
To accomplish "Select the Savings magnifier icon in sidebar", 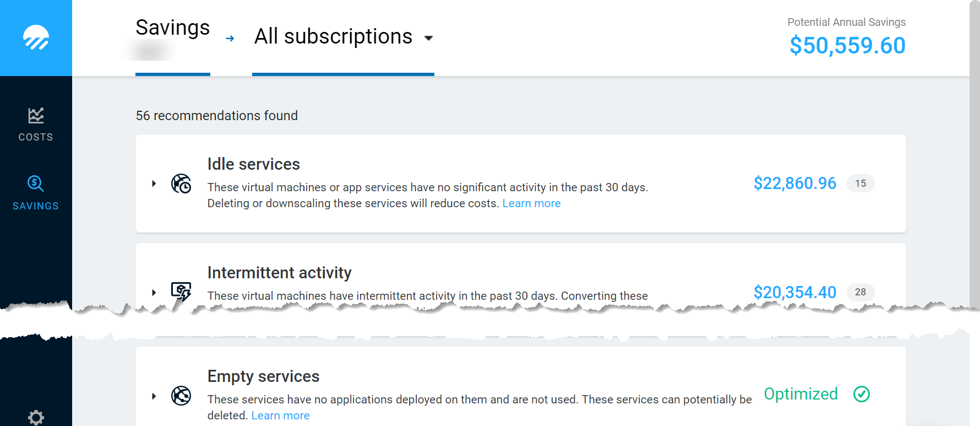I will 36,184.
